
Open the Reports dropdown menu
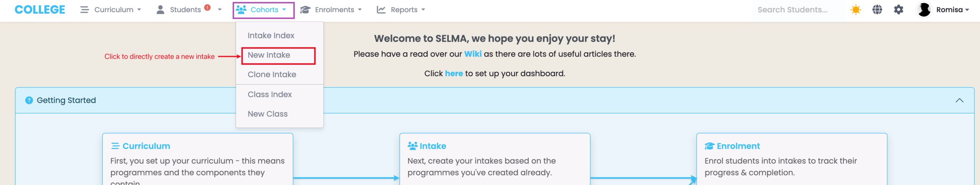click(401, 10)
